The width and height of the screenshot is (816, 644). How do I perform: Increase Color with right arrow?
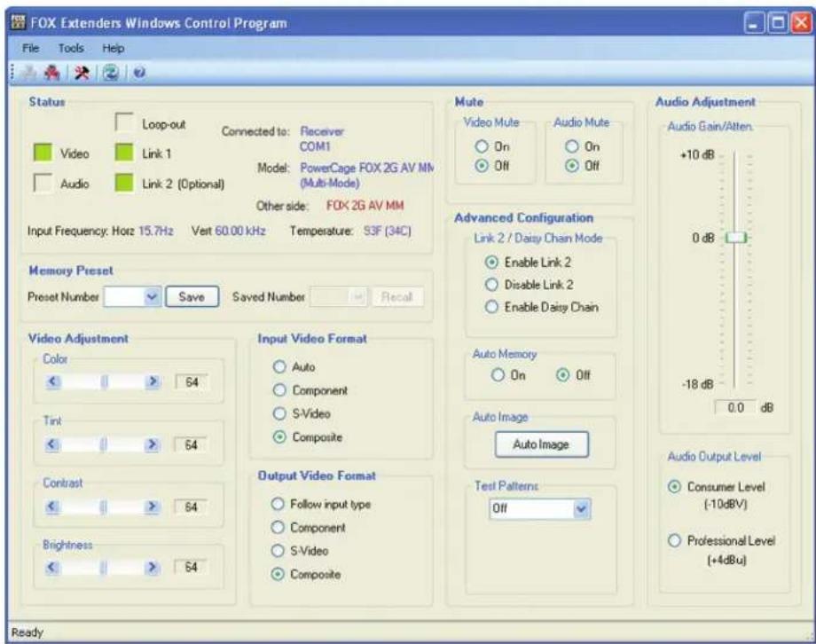(x=152, y=381)
